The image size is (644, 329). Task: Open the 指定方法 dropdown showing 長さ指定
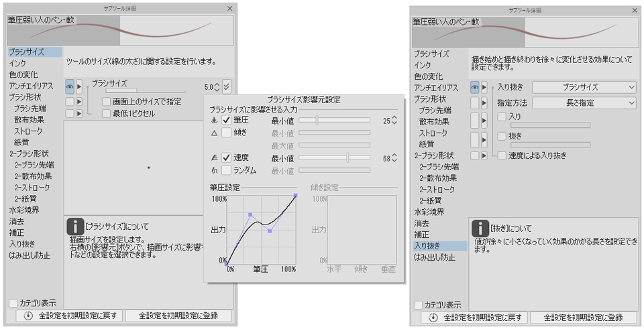coord(584,103)
